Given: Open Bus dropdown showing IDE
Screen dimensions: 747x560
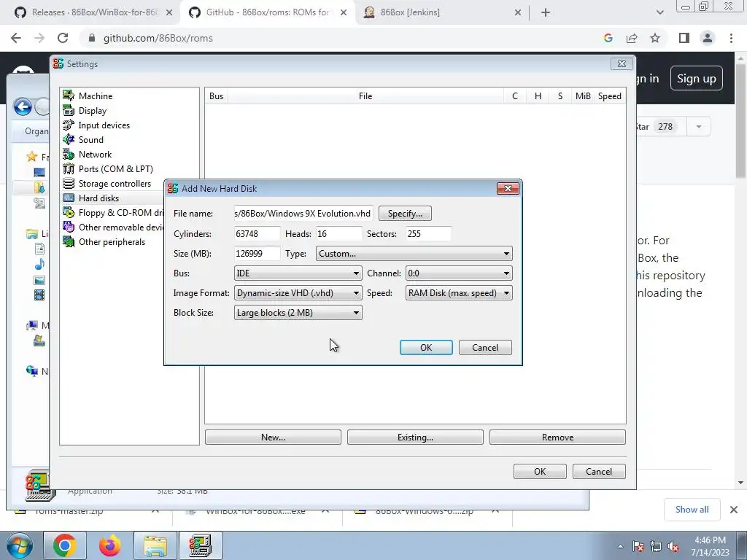Looking at the screenshot, I should (298, 273).
